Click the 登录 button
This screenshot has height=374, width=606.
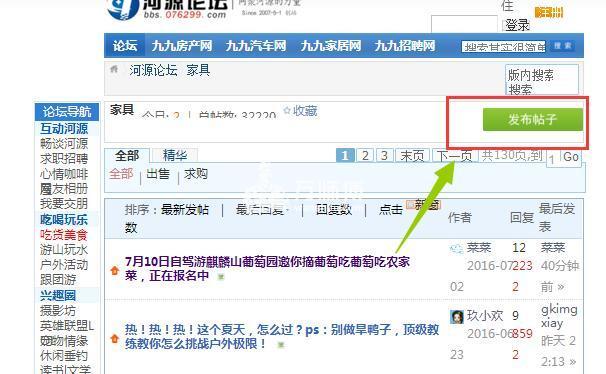tap(517, 26)
